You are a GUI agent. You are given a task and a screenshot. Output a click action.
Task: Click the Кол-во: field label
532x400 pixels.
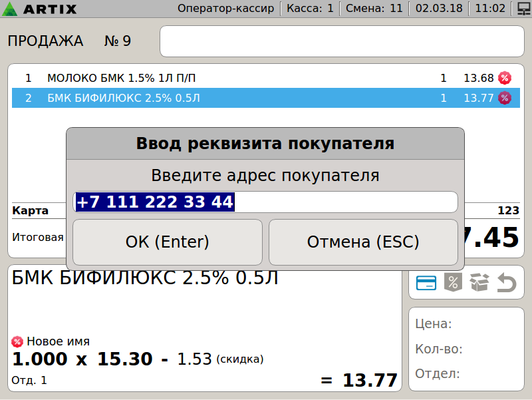click(439, 349)
